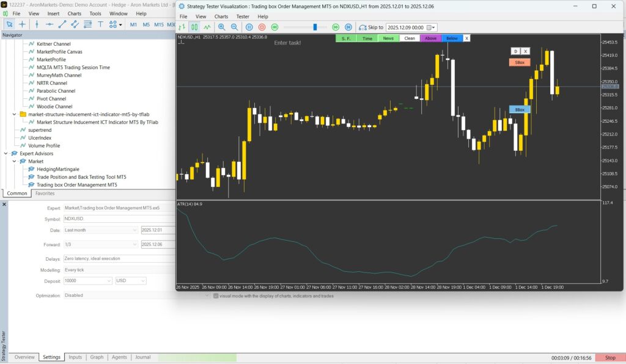
Task: Toggle the visual mode checkbox
Action: click(216, 296)
